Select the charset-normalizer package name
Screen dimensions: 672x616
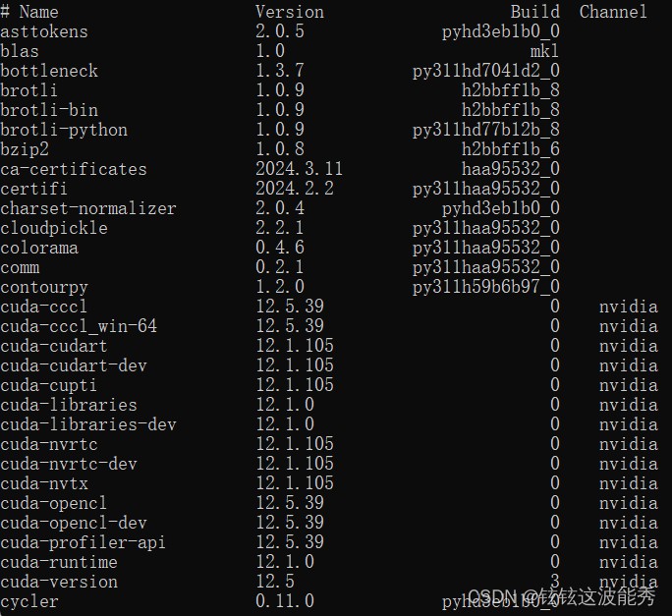(x=88, y=208)
